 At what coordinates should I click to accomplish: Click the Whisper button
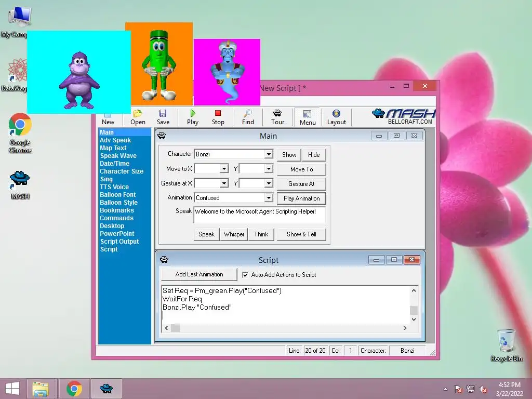pos(234,234)
